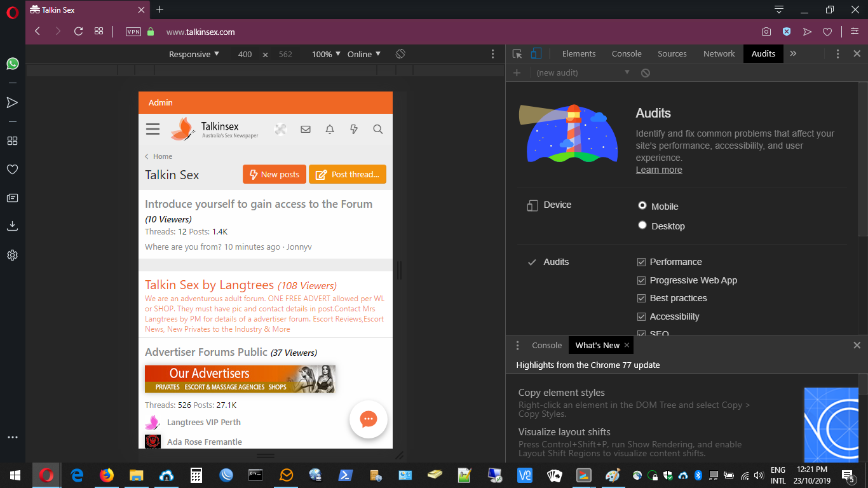The height and width of the screenshot is (488, 868).
Task: Switch to the Sources tab
Action: (x=672, y=54)
